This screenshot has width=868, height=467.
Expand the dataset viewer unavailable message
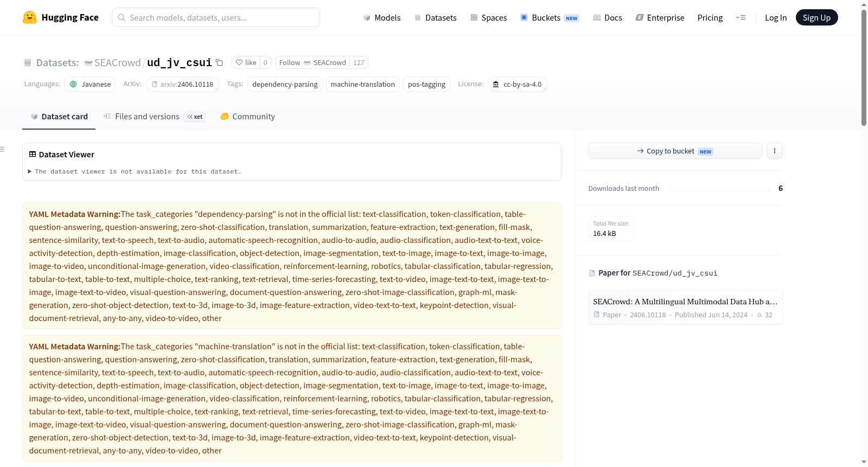click(135, 171)
